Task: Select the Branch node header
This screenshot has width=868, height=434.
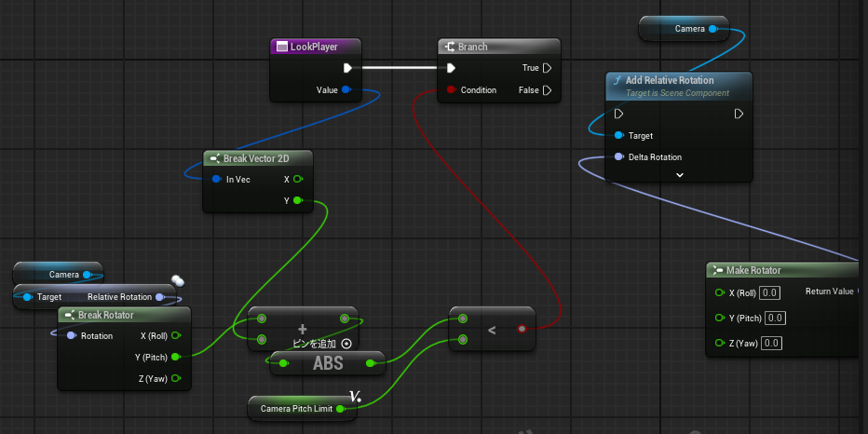Action: (499, 47)
